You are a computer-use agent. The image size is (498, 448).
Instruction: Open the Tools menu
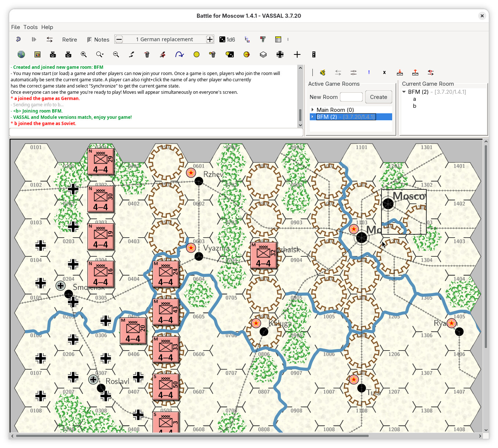[31, 27]
